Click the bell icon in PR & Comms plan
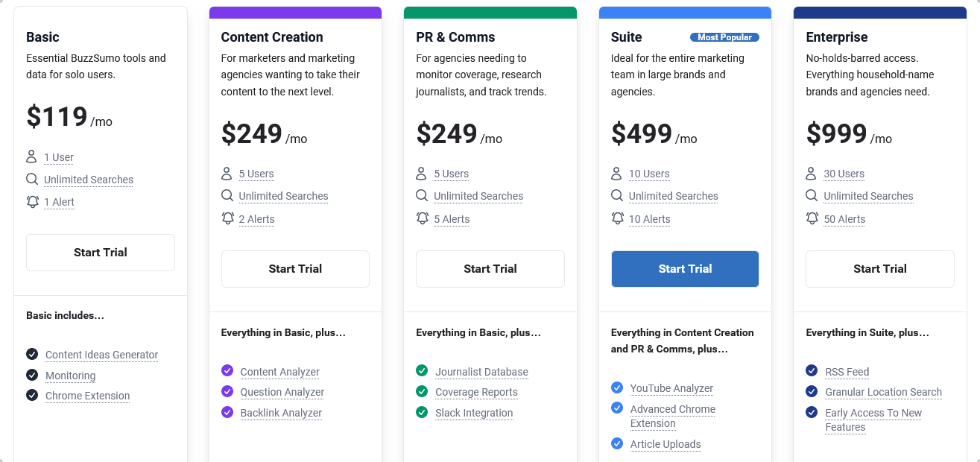The width and height of the screenshot is (980, 462). pyautogui.click(x=422, y=218)
